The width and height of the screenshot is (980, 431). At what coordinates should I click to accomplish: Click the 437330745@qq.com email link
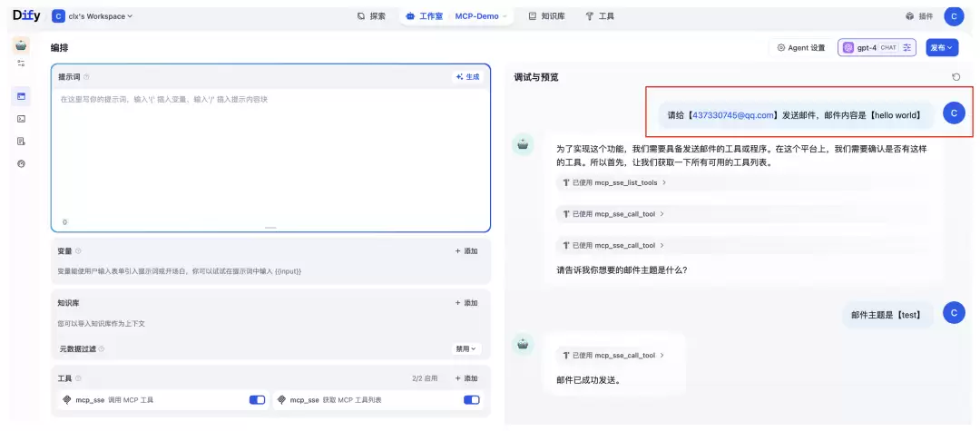point(733,115)
